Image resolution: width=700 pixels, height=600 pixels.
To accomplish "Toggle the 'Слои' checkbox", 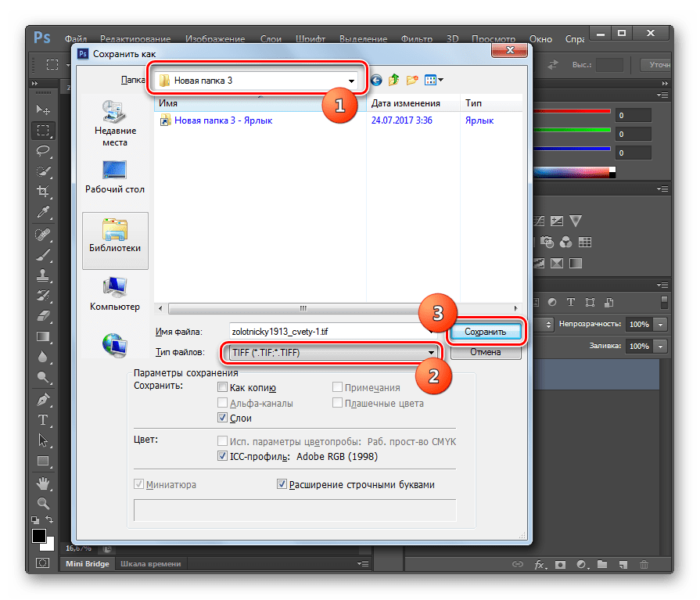I will (222, 418).
